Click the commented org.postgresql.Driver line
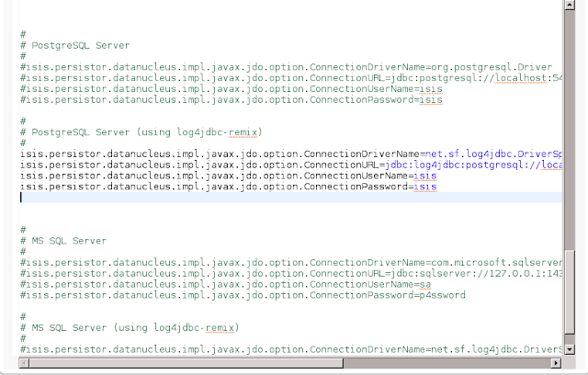The height and width of the screenshot is (375, 588). (x=286, y=67)
